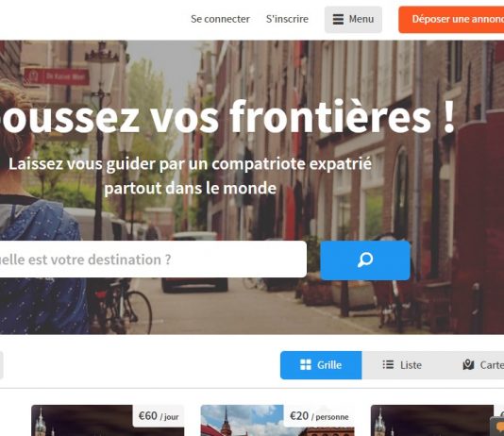Click the €60 / jour price tag
The image size is (504, 436).
159,416
